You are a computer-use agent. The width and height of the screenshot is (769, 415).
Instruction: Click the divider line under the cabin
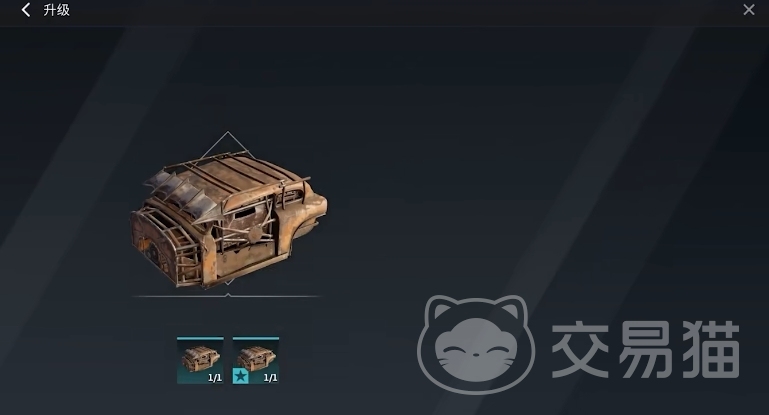227,296
